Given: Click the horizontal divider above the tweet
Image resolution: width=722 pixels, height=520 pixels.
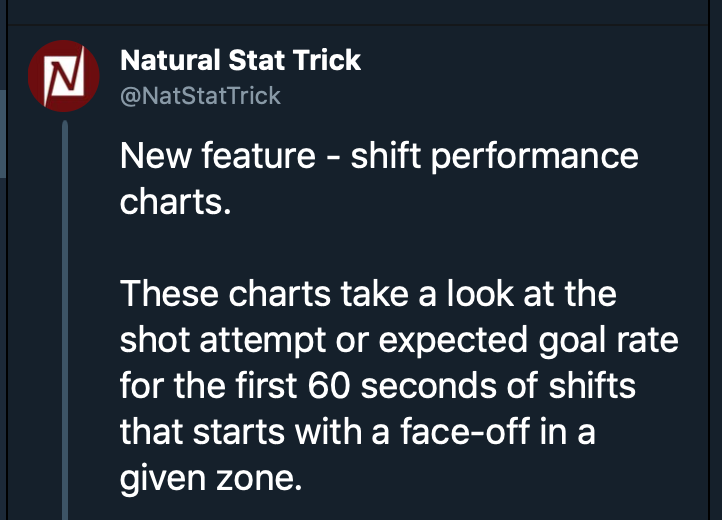Looking at the screenshot, I should (x=358, y=24).
